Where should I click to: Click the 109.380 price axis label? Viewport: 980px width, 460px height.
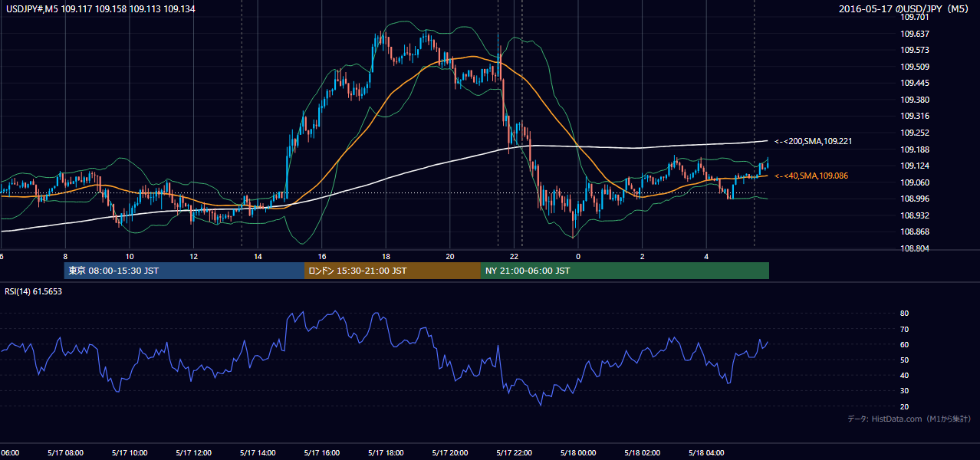915,100
